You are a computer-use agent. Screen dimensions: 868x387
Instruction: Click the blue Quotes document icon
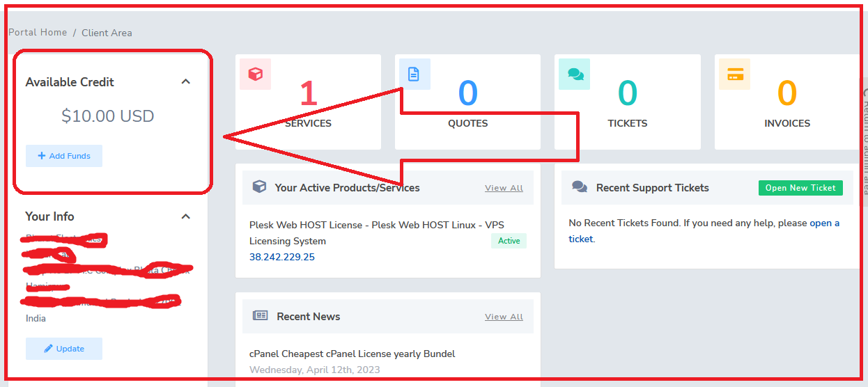tap(414, 74)
